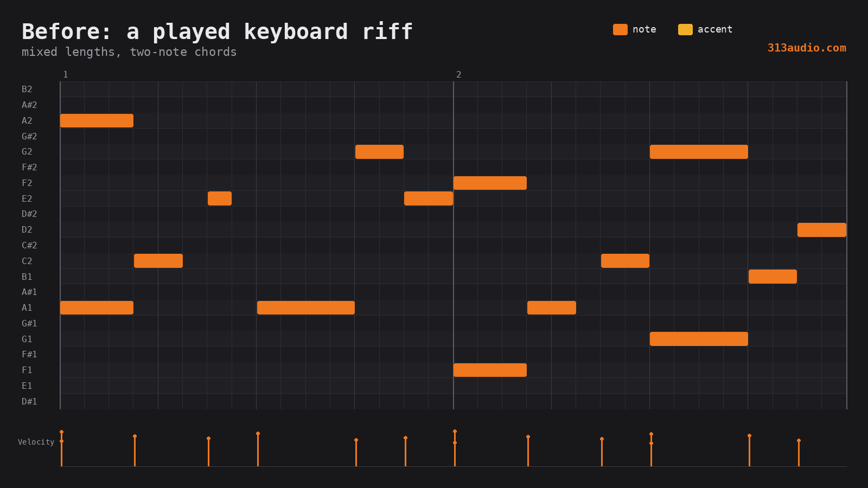Click the bar 2 marker

[x=458, y=74]
